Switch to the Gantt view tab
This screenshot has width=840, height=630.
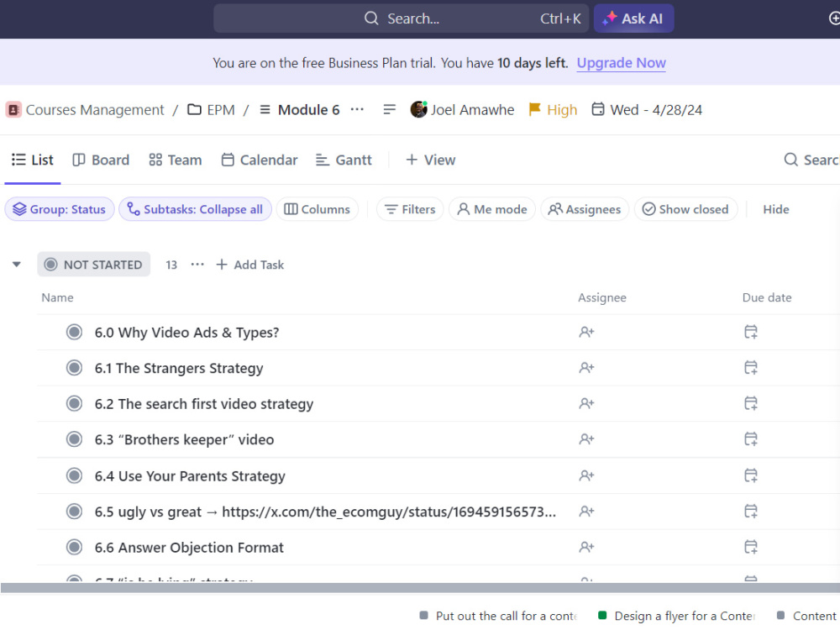coord(344,160)
